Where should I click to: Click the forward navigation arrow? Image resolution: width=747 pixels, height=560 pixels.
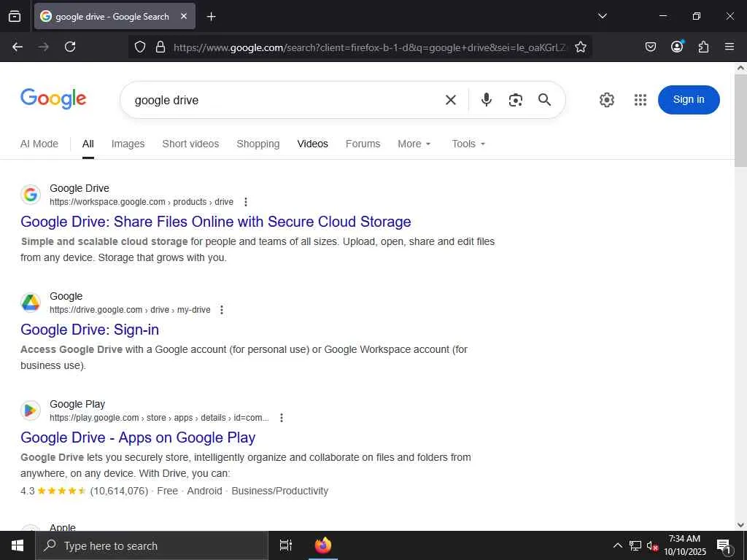click(44, 47)
